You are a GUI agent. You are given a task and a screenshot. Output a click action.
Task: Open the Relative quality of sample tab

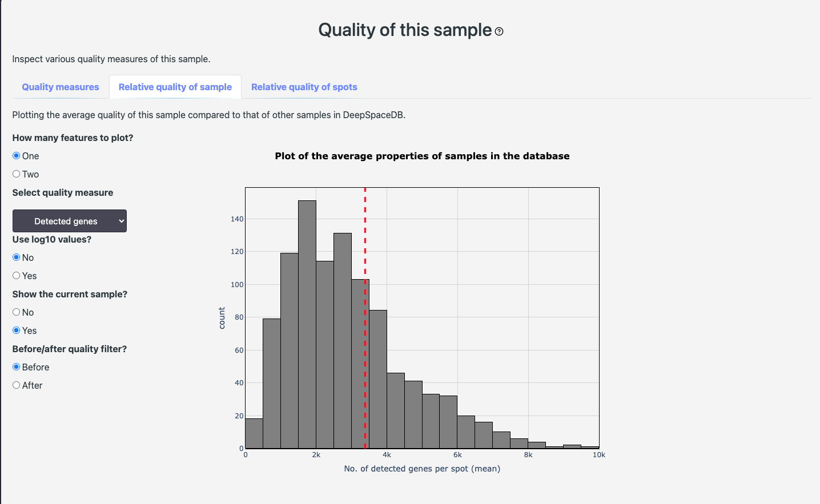click(175, 87)
